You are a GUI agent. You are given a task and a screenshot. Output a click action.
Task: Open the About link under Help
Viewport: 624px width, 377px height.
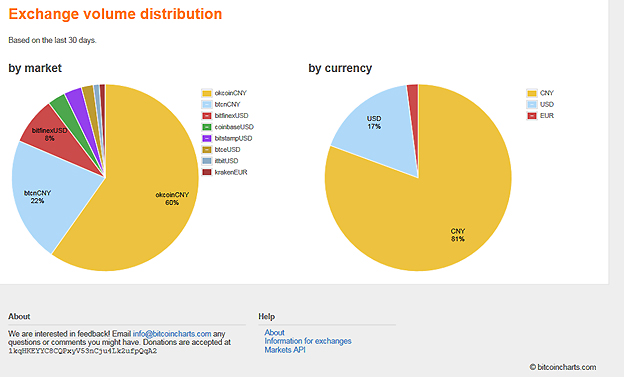click(x=274, y=332)
